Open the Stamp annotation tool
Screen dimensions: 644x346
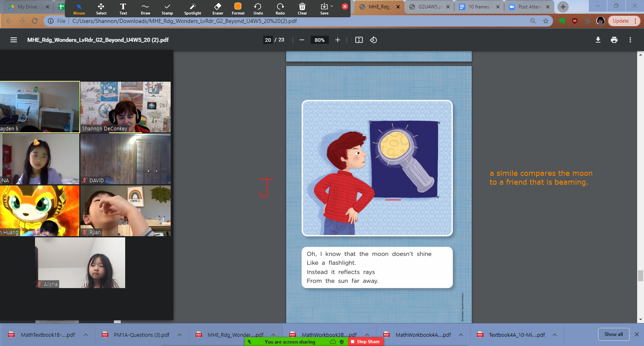click(167, 9)
